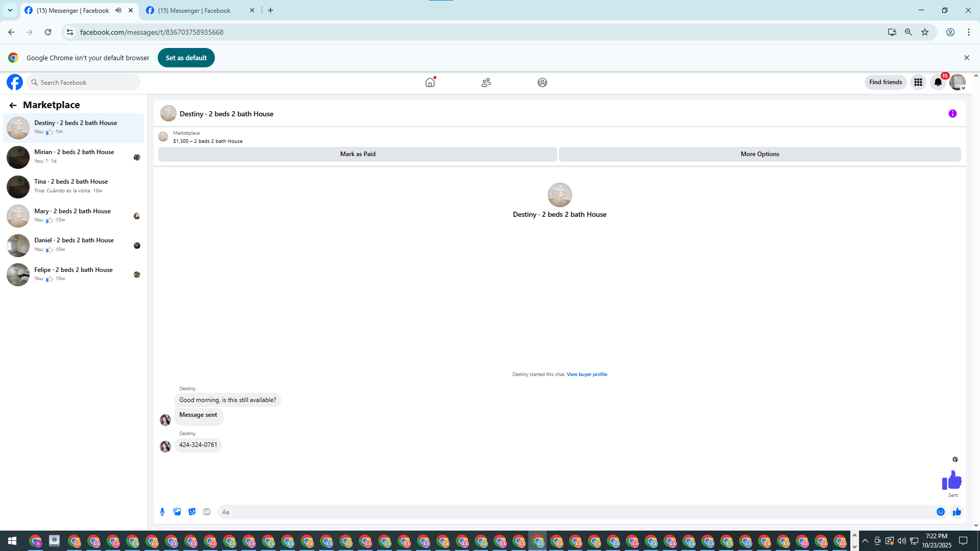The height and width of the screenshot is (551, 980).
Task: Click the Mark as Paid button
Action: point(357,154)
